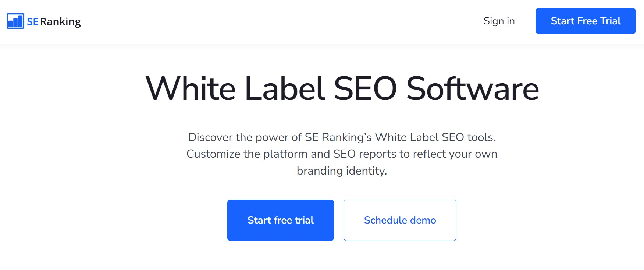
Task: Click the word "SEO" in the main heading
Action: (x=365, y=88)
